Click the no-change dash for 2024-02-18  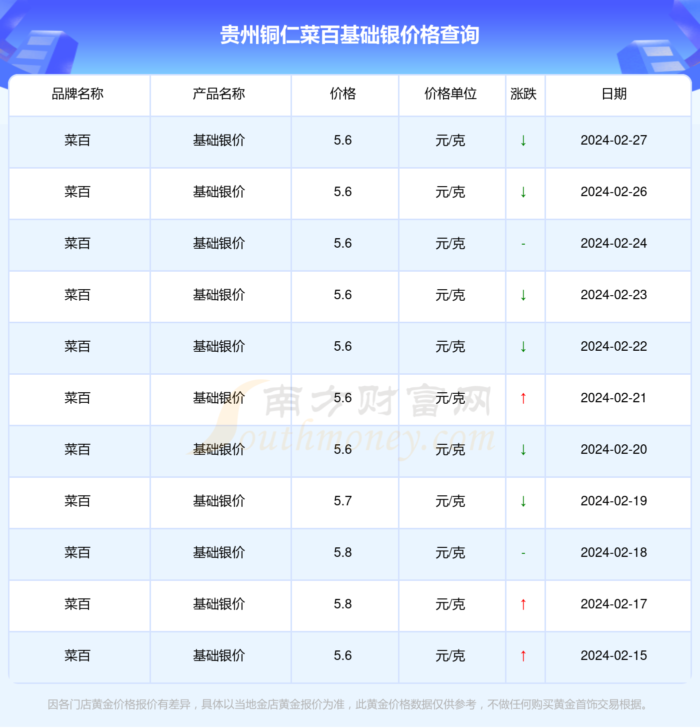523,553
